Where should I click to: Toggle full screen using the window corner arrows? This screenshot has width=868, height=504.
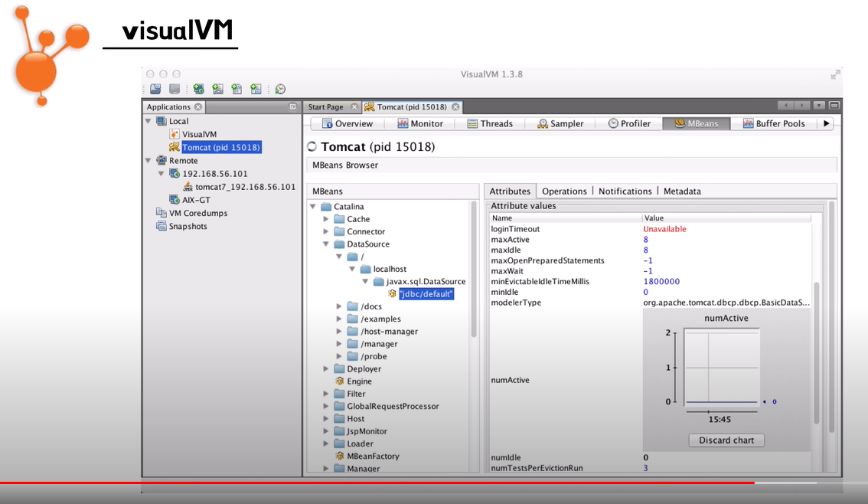coord(835,75)
